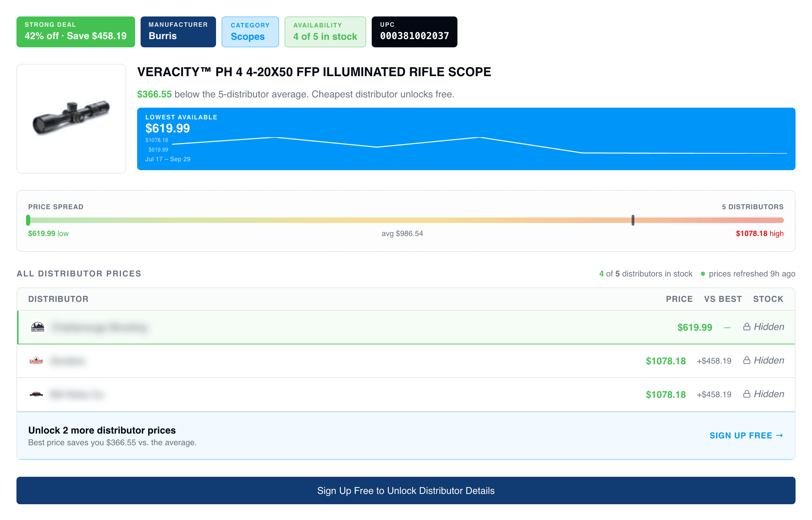Screen dimensions: 812x520
Task: Click the lock icon in the $619.99 row
Action: point(747,327)
